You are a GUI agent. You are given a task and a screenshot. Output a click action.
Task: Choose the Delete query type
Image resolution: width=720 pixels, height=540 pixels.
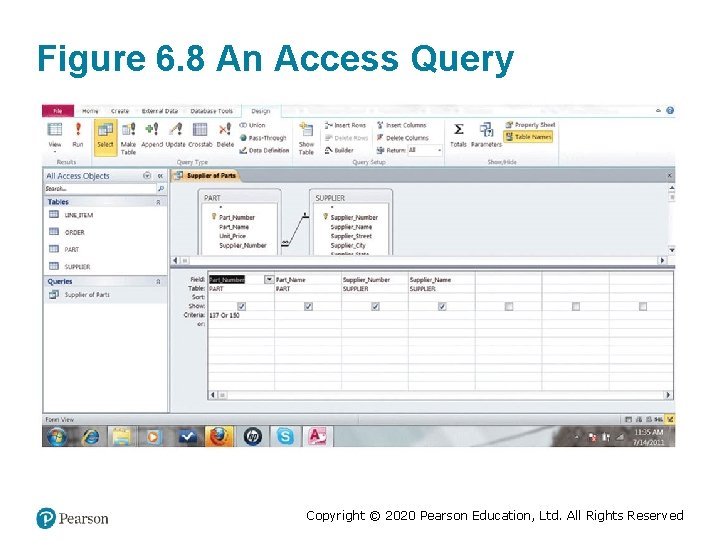[x=225, y=135]
